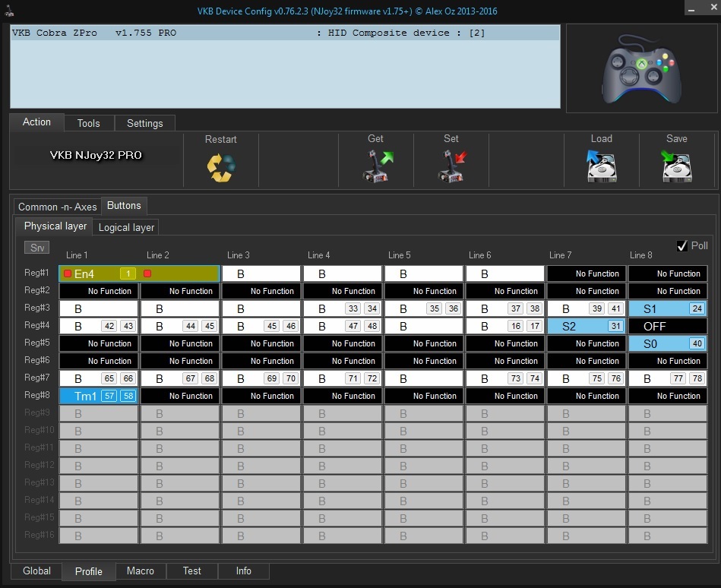Click the red indicator in Reg#1 Line 2
Viewport: 721px width, 588px height.
(x=147, y=273)
